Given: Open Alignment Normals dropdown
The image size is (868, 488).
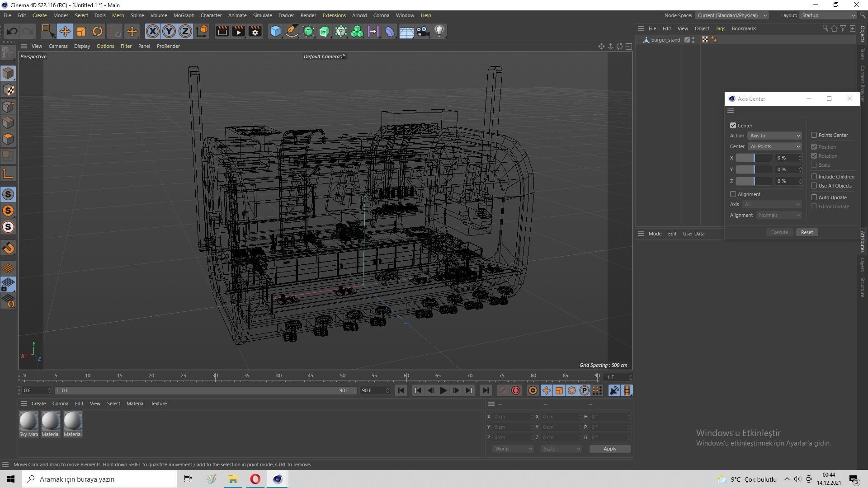Looking at the screenshot, I should click(779, 215).
